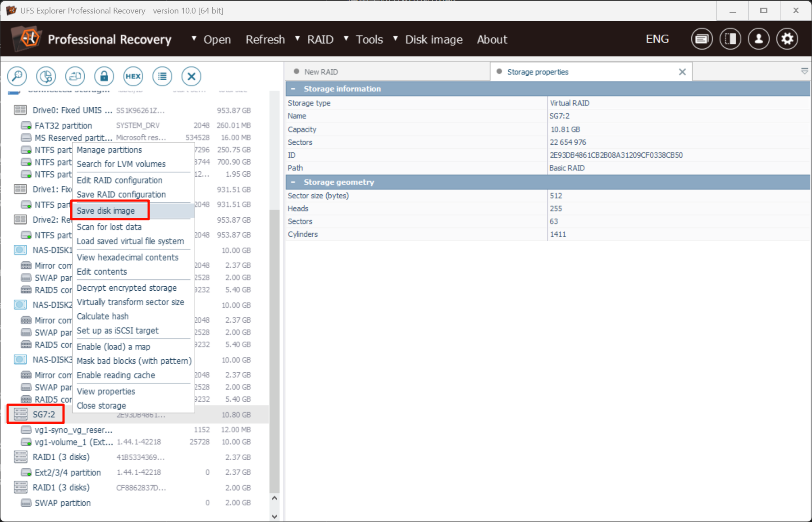Screen dimensions: 812x522
Task: Click the list view toolbar icon
Action: 162,76
